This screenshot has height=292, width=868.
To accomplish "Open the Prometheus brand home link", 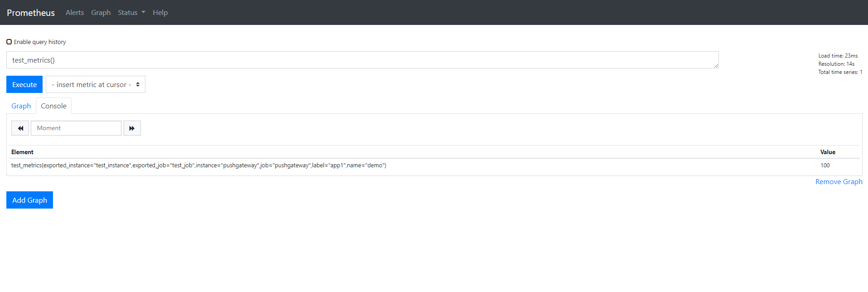I will pyautogui.click(x=31, y=13).
